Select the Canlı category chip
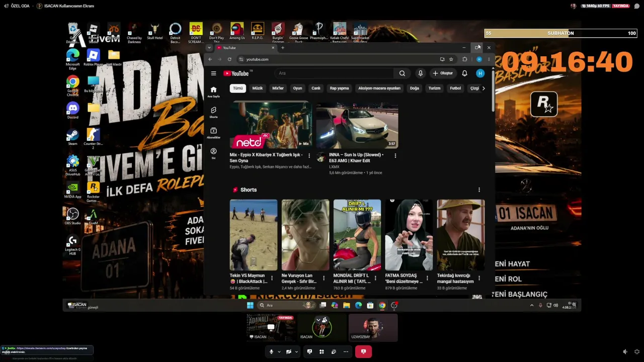644x362 pixels. (x=316, y=88)
